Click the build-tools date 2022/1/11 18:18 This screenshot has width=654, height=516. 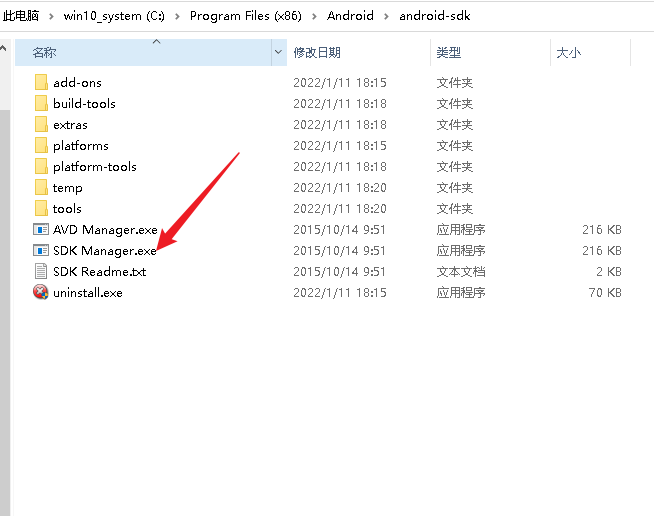pyautogui.click(x=340, y=103)
